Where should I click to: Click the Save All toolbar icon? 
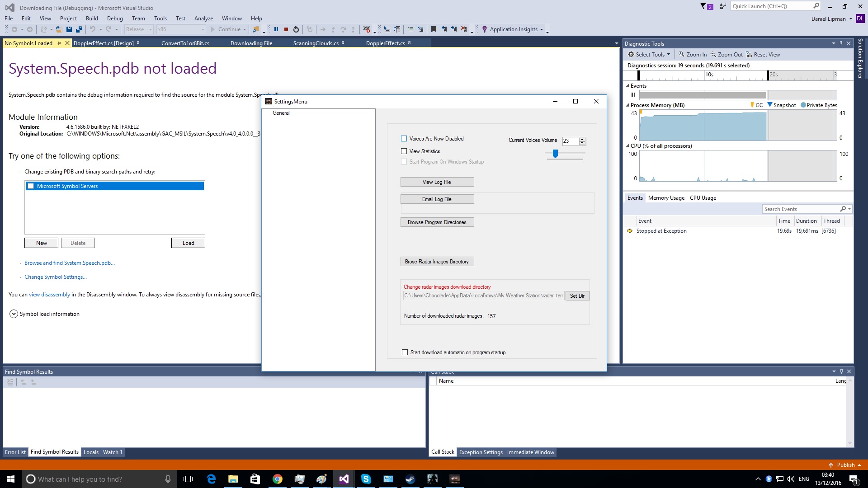coord(79,29)
